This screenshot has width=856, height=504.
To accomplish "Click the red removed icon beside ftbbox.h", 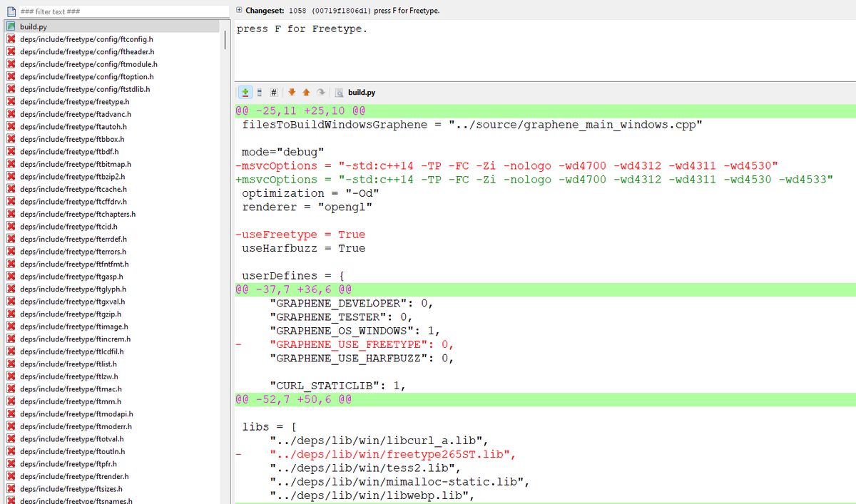I will click(x=11, y=139).
